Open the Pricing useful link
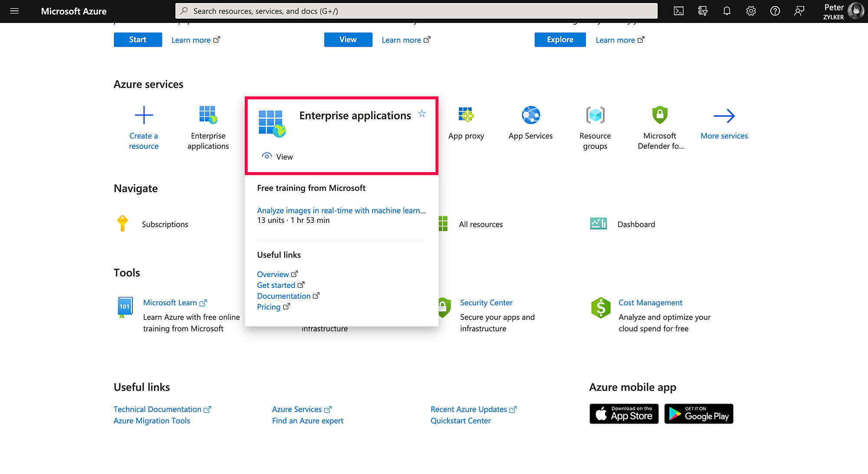 tap(269, 307)
